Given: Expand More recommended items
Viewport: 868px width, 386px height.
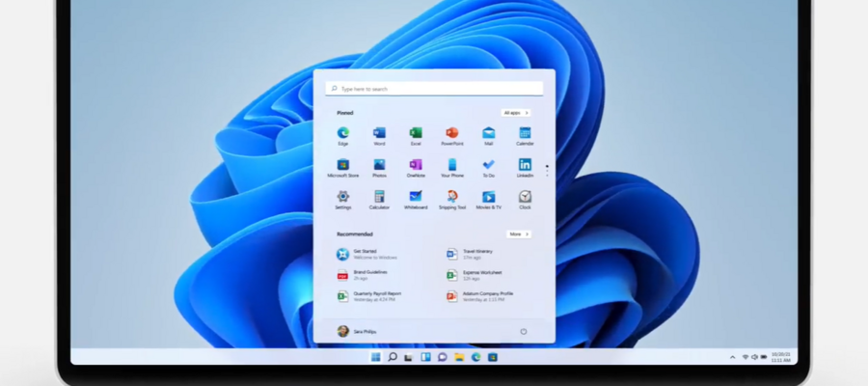Looking at the screenshot, I should click(518, 234).
